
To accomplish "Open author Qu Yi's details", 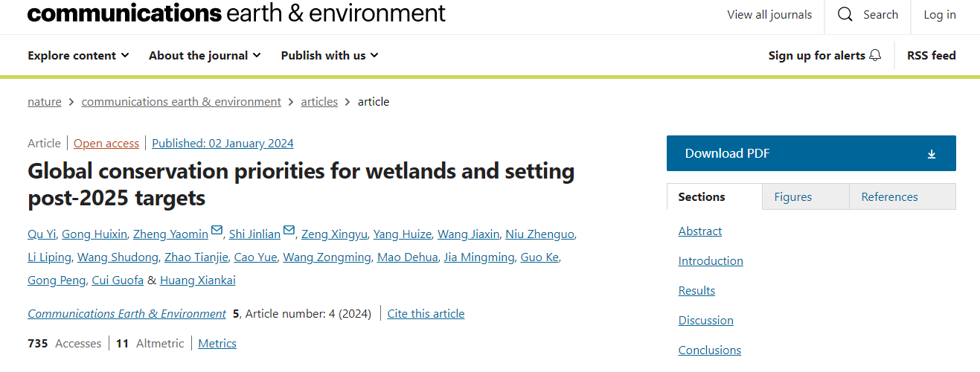I will click(x=41, y=234).
